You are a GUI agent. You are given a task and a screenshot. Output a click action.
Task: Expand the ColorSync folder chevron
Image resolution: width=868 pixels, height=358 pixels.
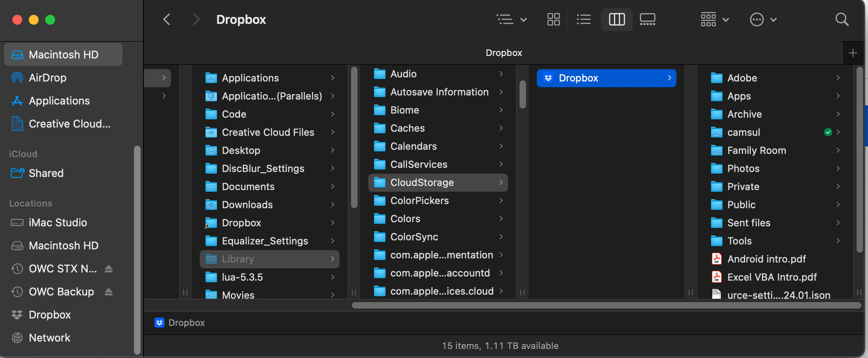[x=501, y=237]
